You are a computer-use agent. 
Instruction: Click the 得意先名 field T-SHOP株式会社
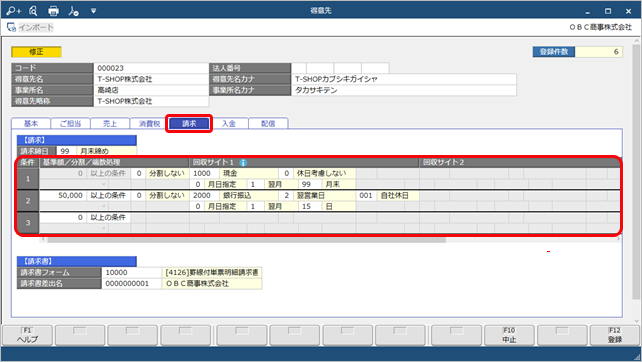[151, 79]
